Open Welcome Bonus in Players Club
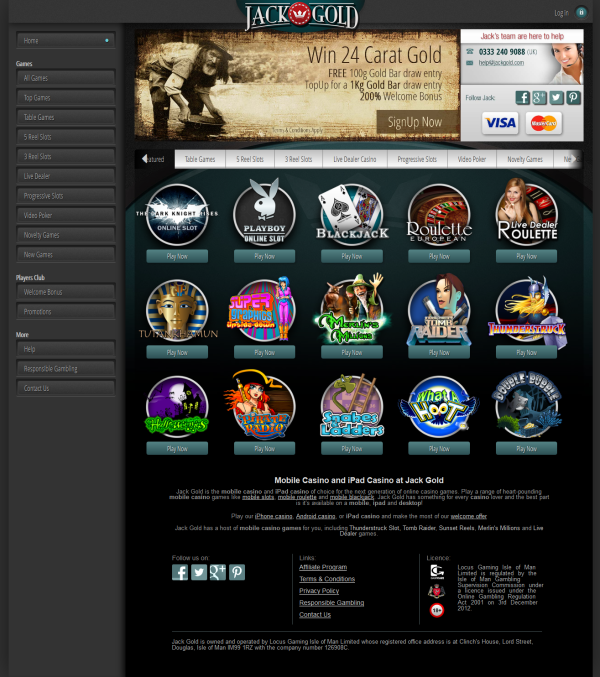Screen dimensions: 600x677 (66, 292)
